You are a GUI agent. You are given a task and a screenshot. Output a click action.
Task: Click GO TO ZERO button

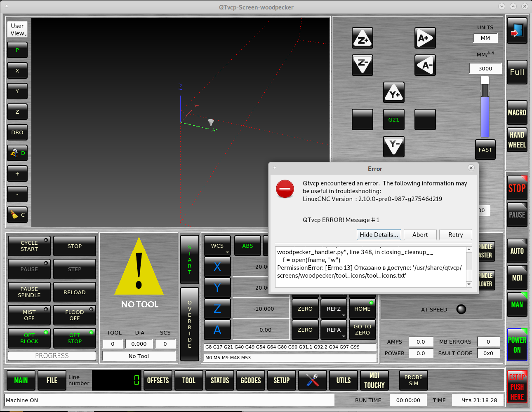coord(363,330)
